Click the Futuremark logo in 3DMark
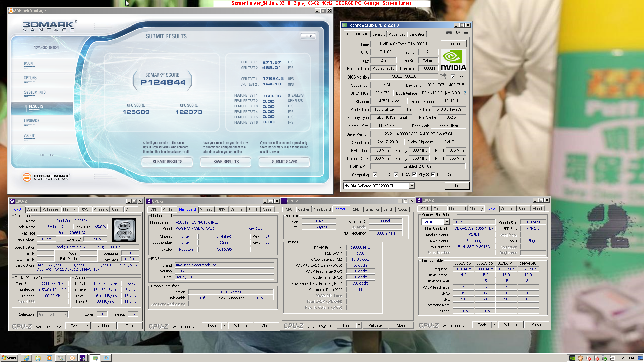The image size is (644, 362). [46, 177]
